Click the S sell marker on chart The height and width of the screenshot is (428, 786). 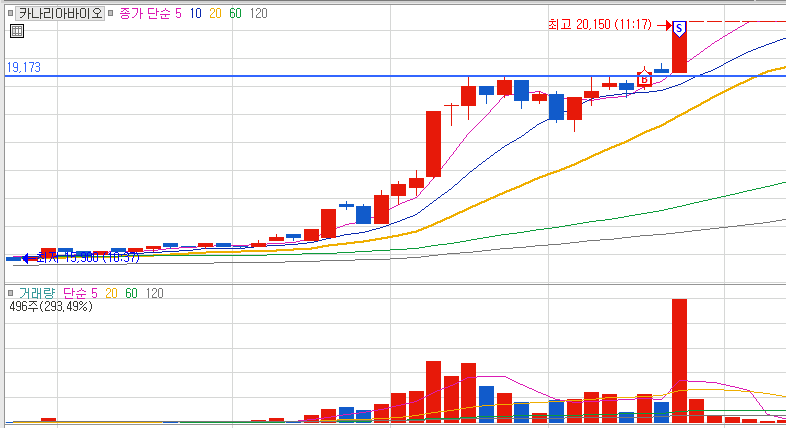tap(679, 29)
